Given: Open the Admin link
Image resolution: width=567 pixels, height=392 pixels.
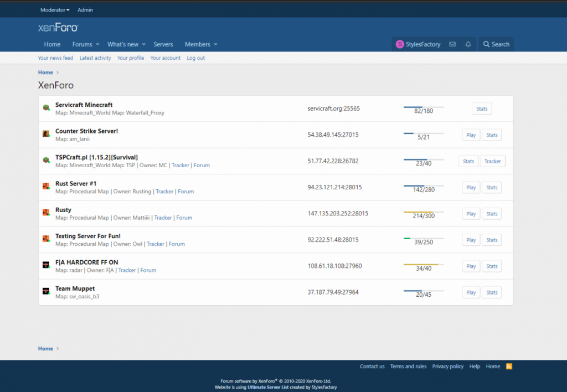Looking at the screenshot, I should (x=85, y=10).
